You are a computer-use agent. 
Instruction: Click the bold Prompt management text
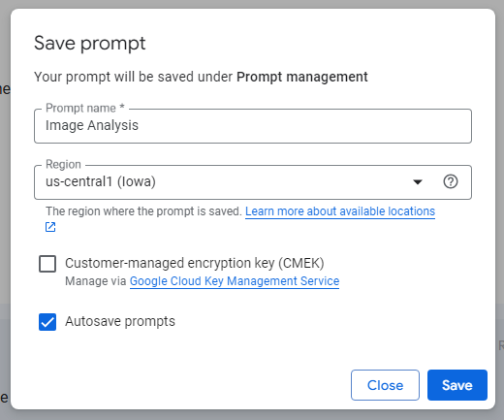(x=302, y=77)
